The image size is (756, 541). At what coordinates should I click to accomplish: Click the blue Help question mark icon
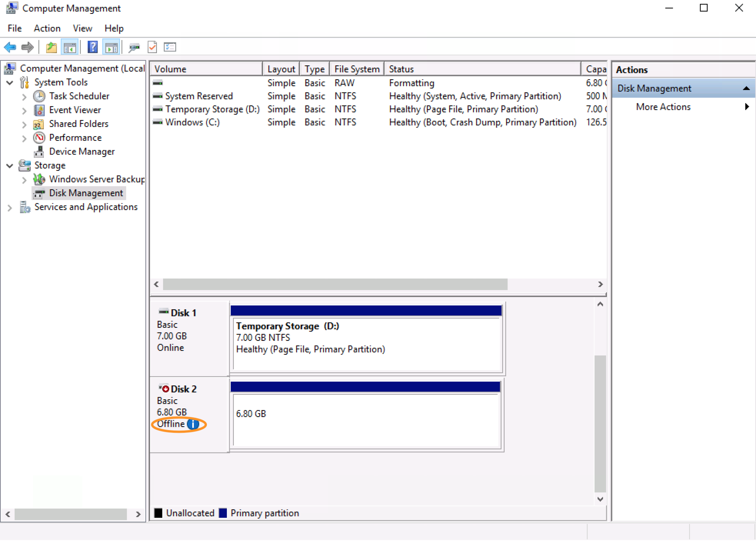pyautogui.click(x=92, y=47)
